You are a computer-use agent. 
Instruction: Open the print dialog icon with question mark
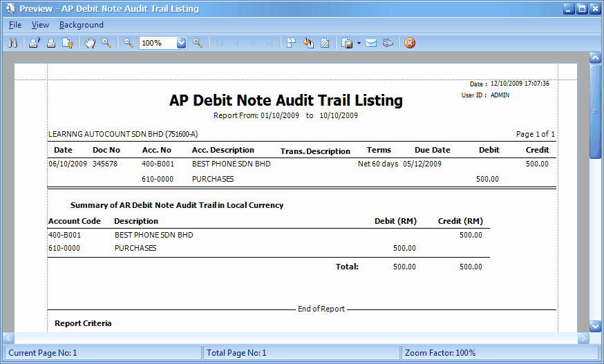click(x=35, y=43)
